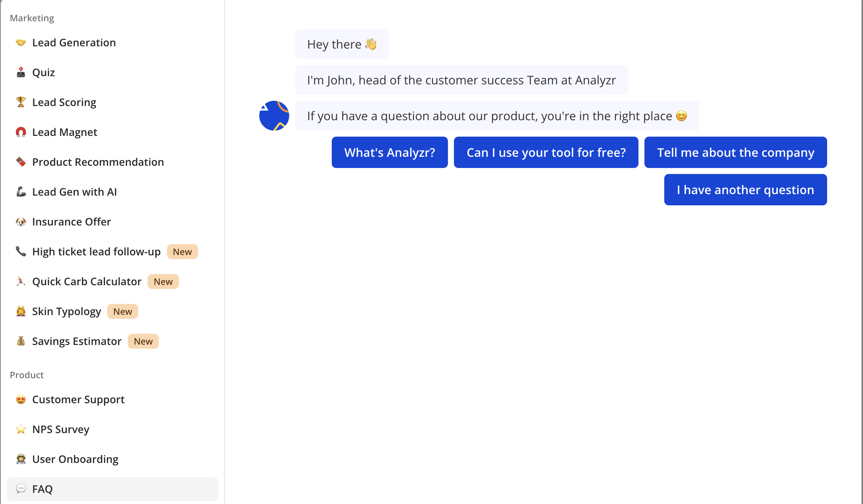Click the handshake icon beside Lead Generation

click(21, 43)
